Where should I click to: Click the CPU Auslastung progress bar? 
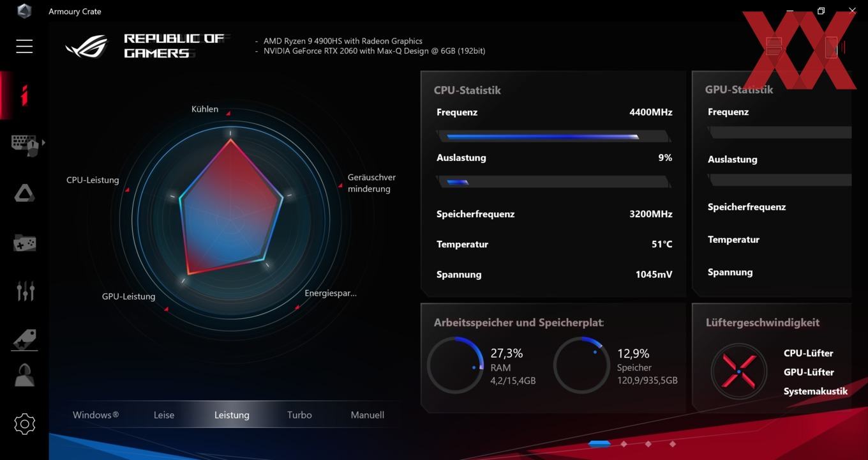point(553,182)
